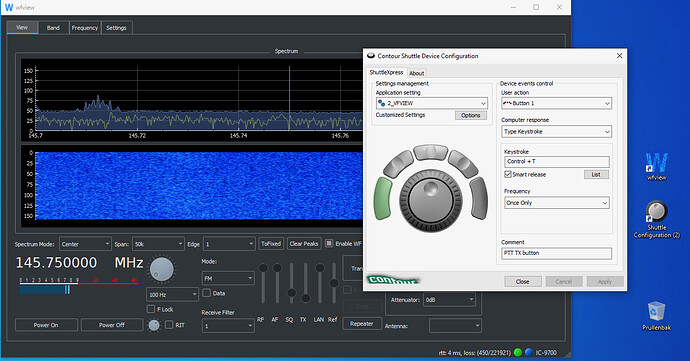
Task: Switch to the Band tab
Action: coord(53,28)
